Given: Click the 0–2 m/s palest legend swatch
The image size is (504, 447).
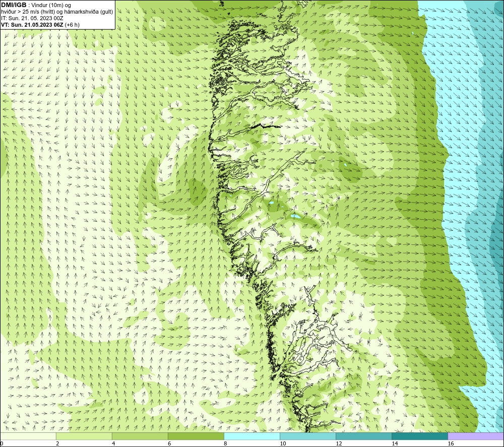Looking at the screenshot, I should [x=28, y=436].
